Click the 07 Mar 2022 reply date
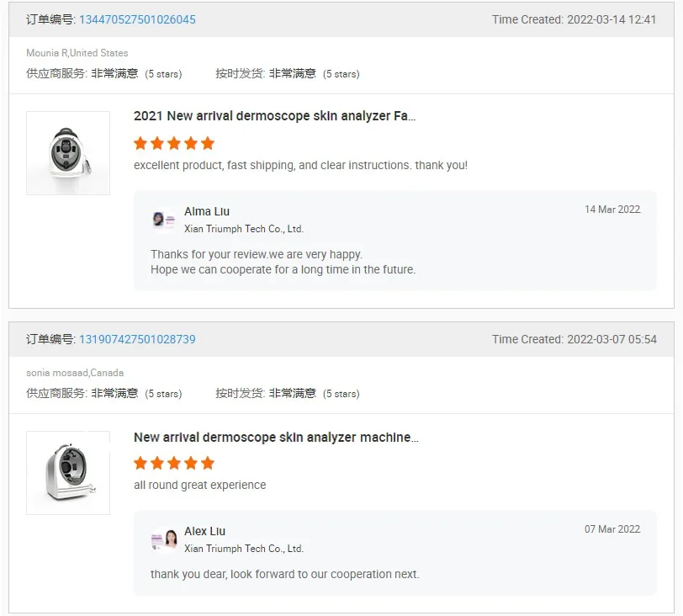 coord(612,529)
